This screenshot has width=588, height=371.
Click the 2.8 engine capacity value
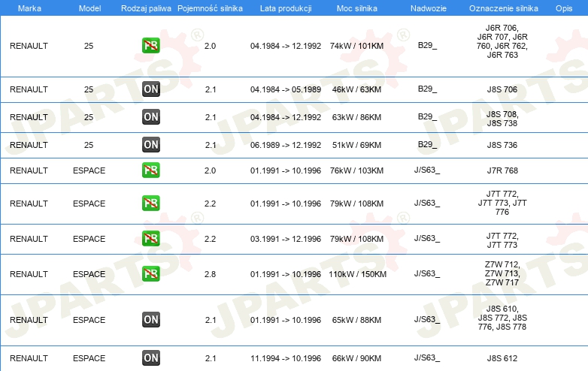tap(210, 274)
